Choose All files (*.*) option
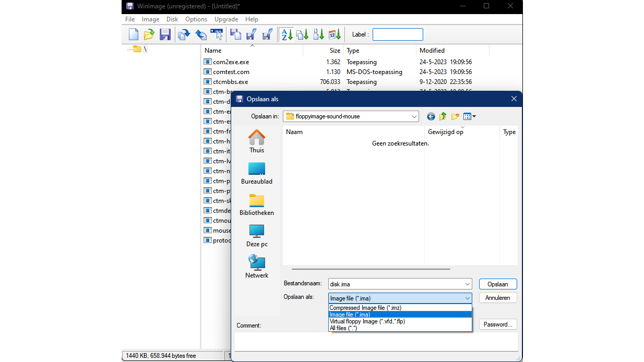Screen dimensions: 644x362 tap(400, 328)
